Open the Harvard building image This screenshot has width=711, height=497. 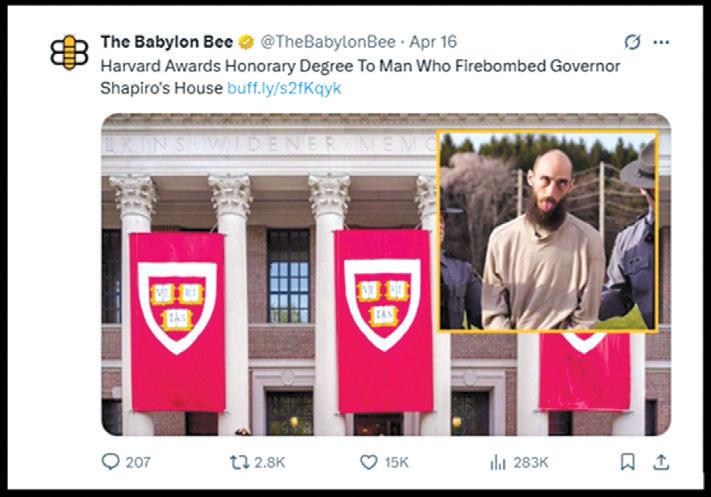point(269,274)
